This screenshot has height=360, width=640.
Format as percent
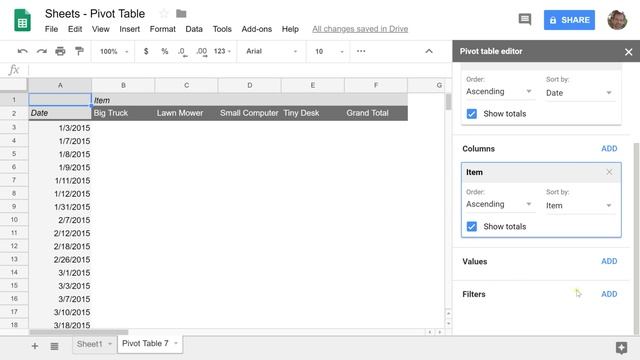click(164, 51)
